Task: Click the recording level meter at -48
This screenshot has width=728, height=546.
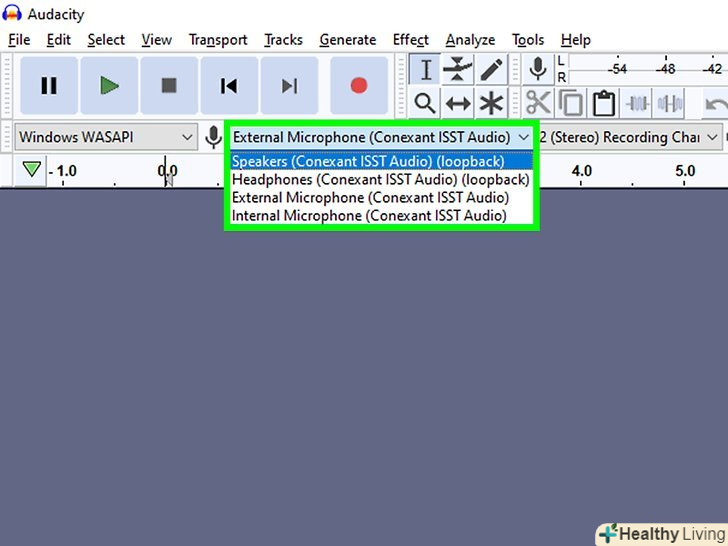Action: pos(665,69)
